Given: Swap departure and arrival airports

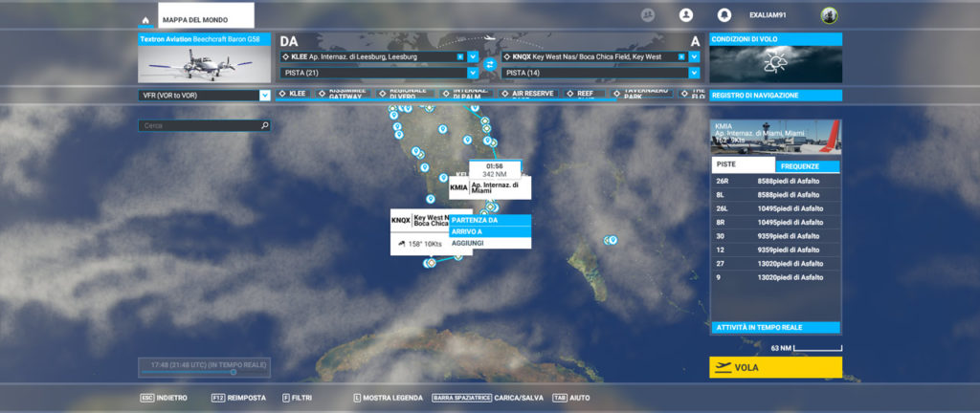Looking at the screenshot, I should coord(490,64).
